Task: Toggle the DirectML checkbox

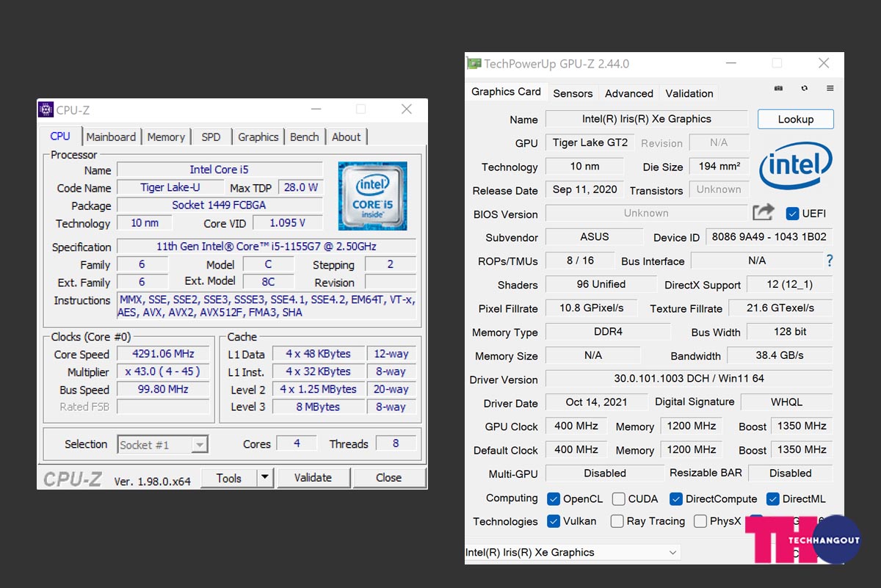Action: 772,499
